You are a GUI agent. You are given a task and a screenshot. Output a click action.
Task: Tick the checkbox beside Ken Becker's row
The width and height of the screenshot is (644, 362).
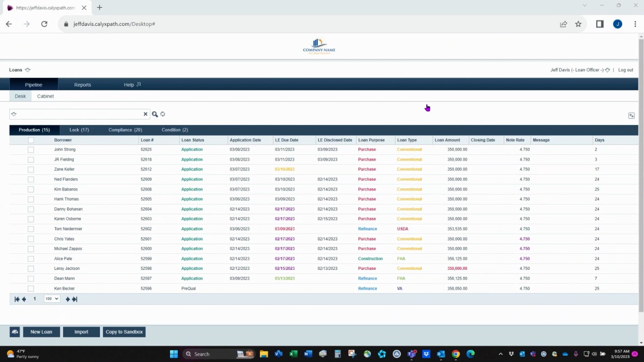(31, 288)
